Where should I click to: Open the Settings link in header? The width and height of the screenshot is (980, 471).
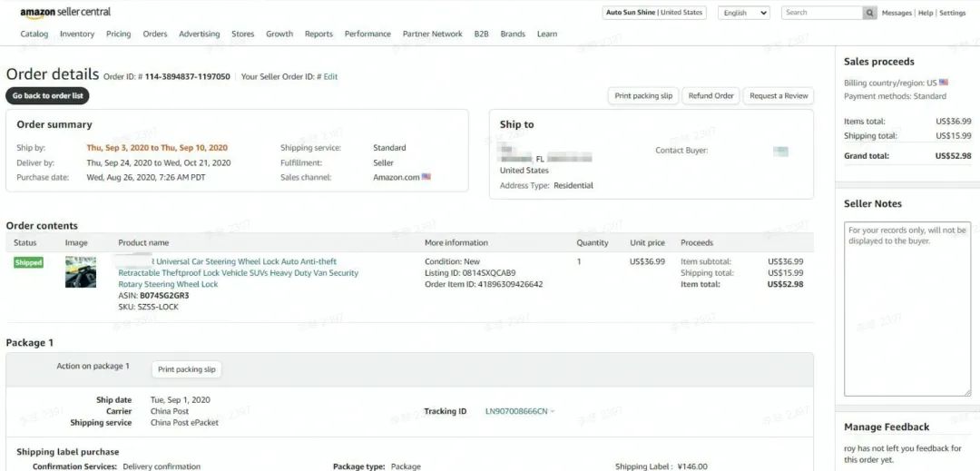(952, 14)
